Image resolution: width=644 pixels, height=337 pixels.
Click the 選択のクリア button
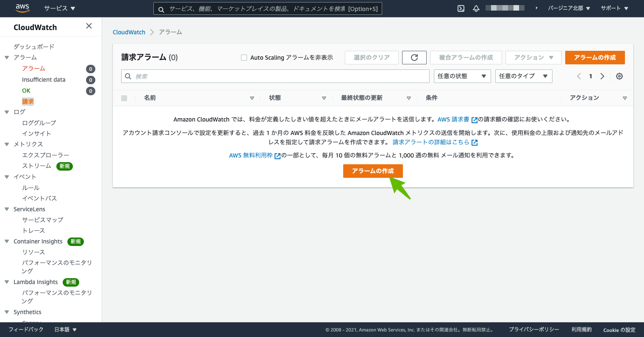point(372,58)
